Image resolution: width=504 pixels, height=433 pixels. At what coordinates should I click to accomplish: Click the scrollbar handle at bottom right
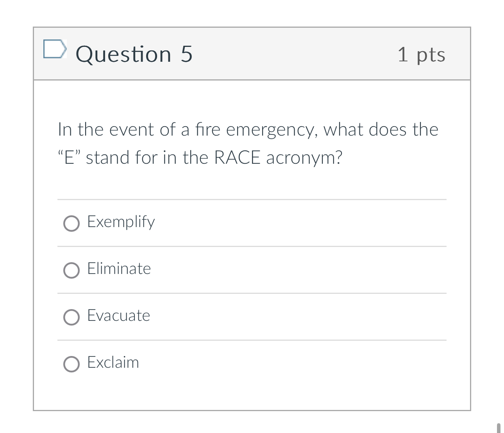point(498,428)
